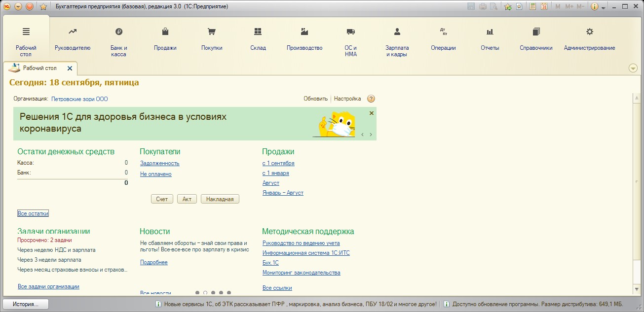Click Через 3 недели зарплата

[x=49, y=260]
